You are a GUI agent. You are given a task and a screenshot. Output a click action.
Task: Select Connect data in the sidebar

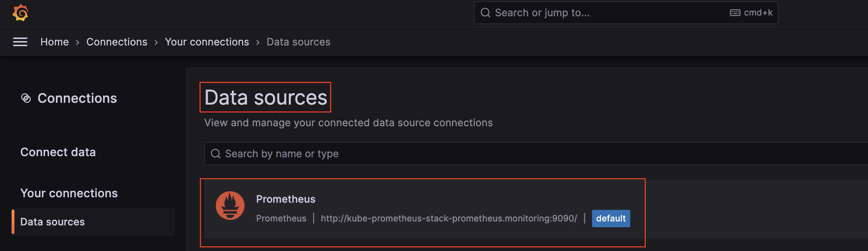pos(58,152)
